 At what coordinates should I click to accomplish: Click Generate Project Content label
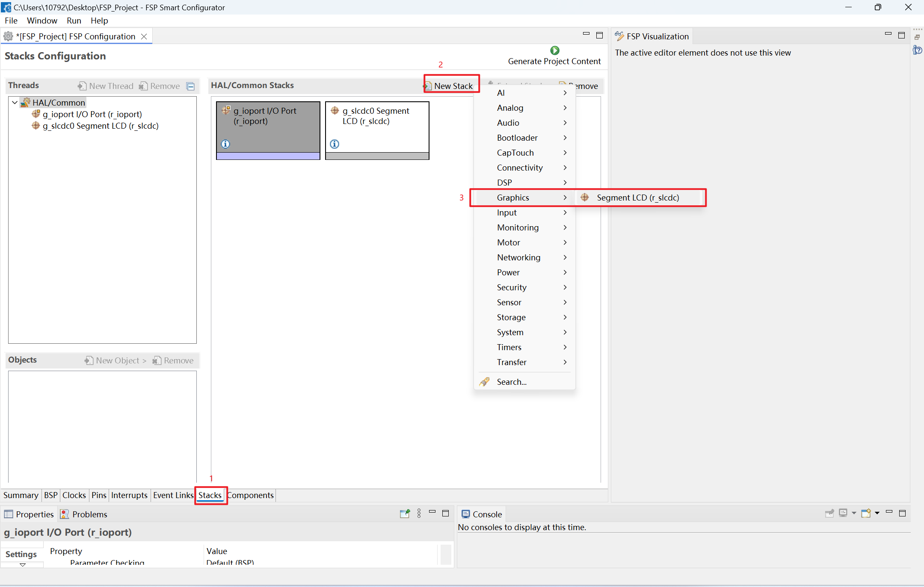(x=554, y=61)
